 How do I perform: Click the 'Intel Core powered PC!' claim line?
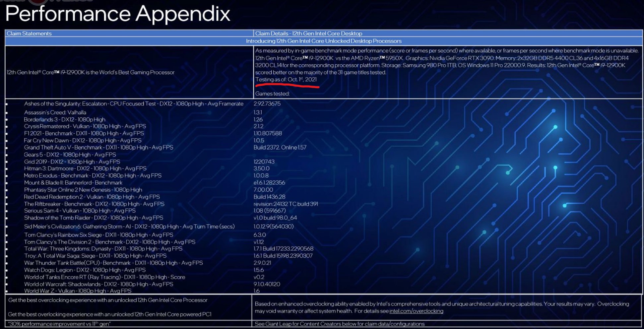pyautogui.click(x=110, y=314)
